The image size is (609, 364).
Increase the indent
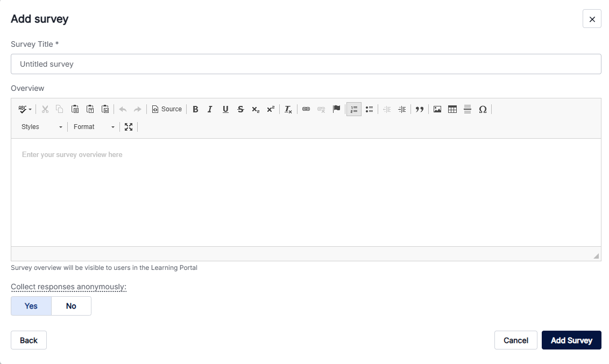pyautogui.click(x=402, y=110)
